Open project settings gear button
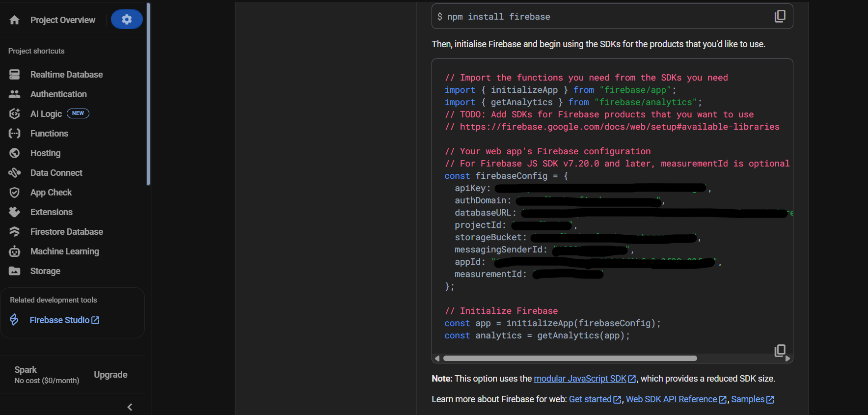868x415 pixels. point(127,19)
